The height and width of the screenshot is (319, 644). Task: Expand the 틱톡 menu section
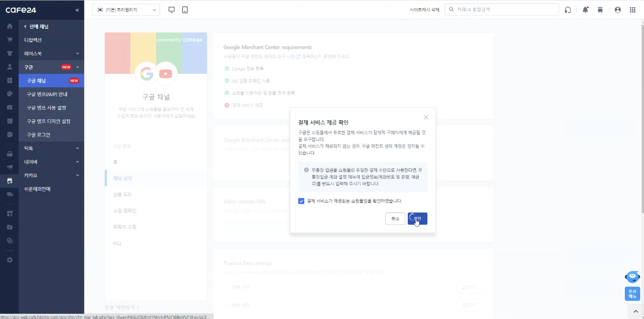[52, 148]
